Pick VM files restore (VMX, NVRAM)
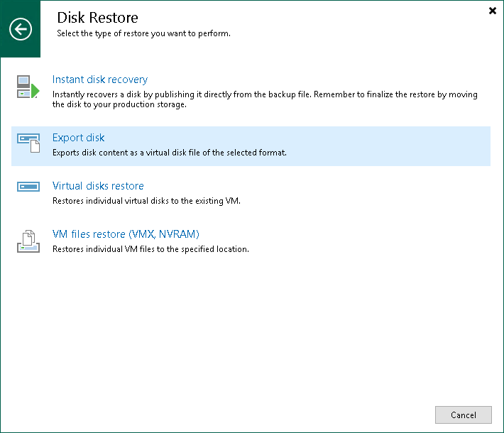Viewport: 504px width, 433px height. point(126,234)
